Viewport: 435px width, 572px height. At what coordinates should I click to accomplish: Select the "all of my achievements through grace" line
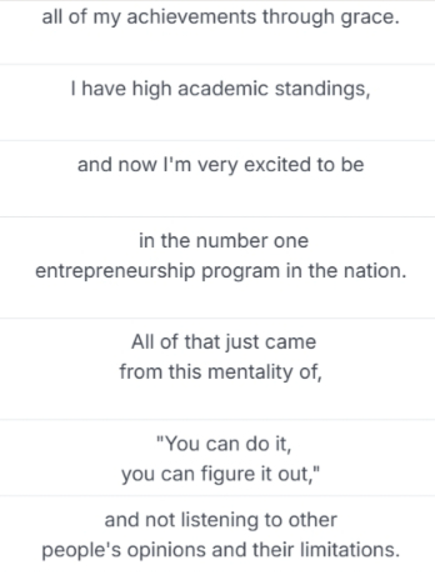click(220, 18)
